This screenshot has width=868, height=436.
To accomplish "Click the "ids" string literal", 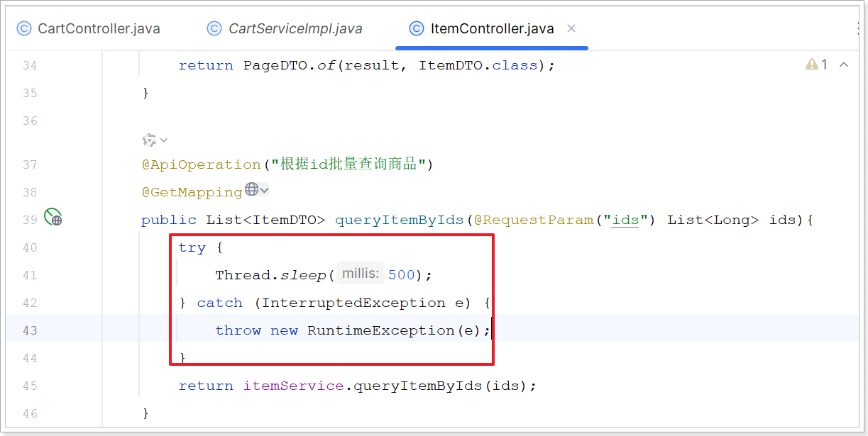I will pos(625,220).
